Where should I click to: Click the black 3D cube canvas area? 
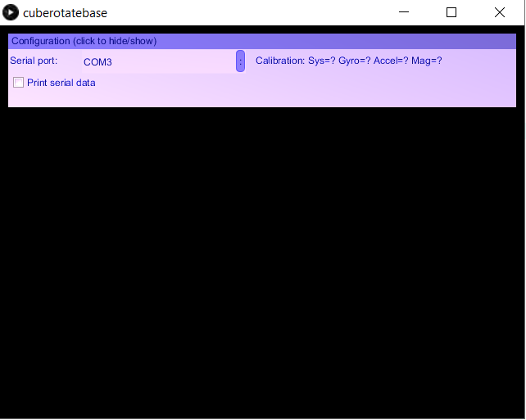[262, 262]
